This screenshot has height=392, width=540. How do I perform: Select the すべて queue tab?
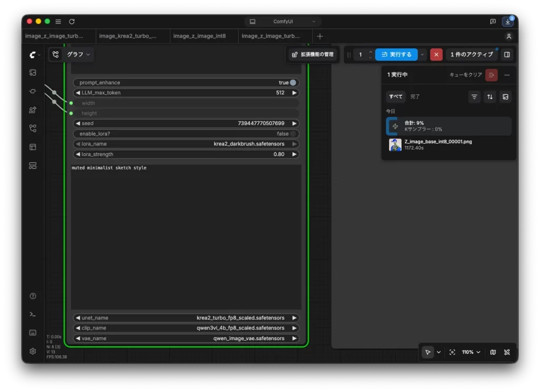point(396,97)
